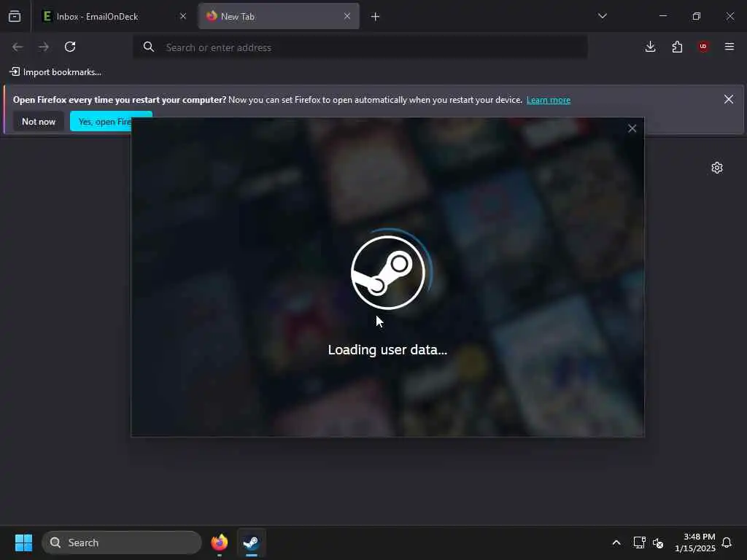Open Firefox from the taskbar
Viewport: 747px width, 560px height.
[219, 542]
